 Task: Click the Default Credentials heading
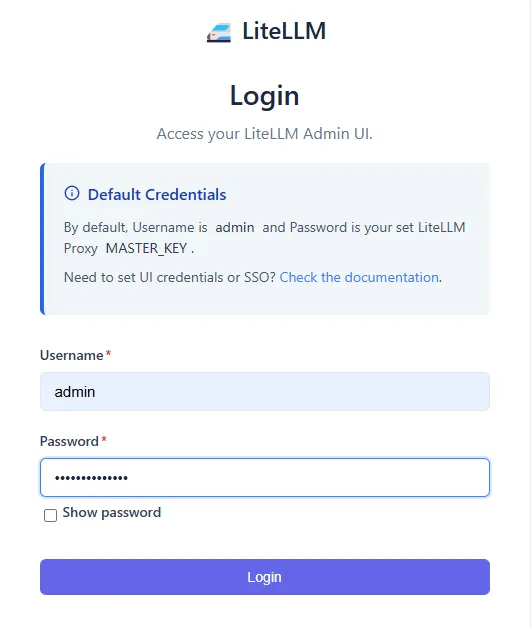click(x=157, y=195)
